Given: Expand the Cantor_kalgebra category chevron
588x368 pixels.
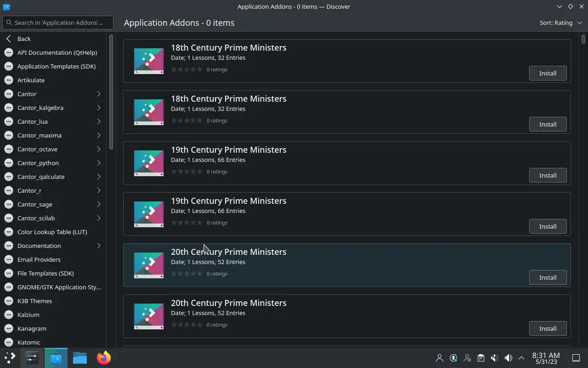Looking at the screenshot, I should coord(99,108).
